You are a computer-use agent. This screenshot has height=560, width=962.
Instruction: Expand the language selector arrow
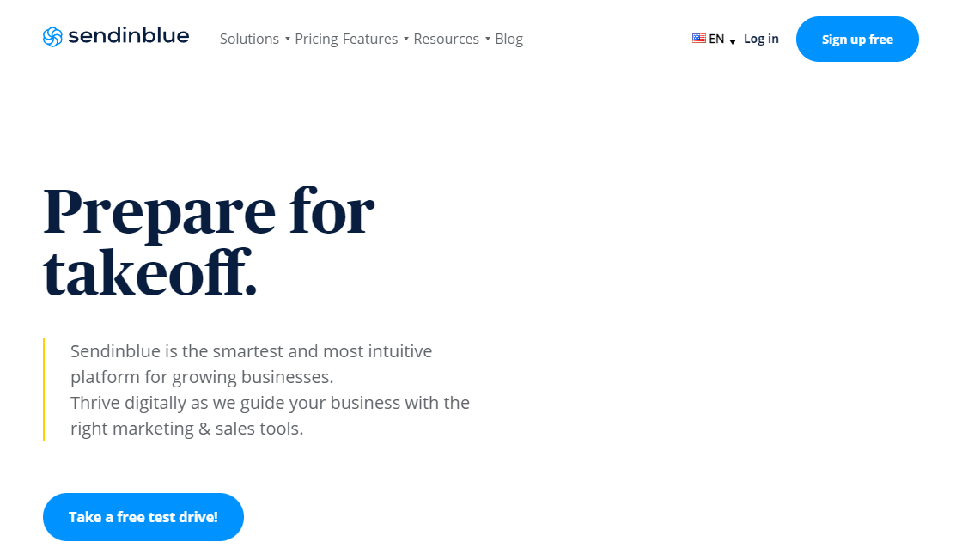[x=733, y=41]
